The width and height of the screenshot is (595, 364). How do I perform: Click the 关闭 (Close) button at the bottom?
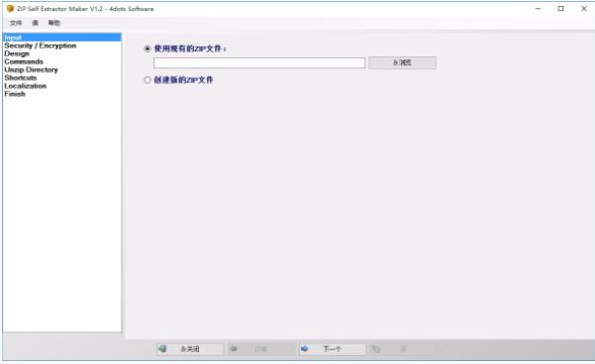click(190, 349)
